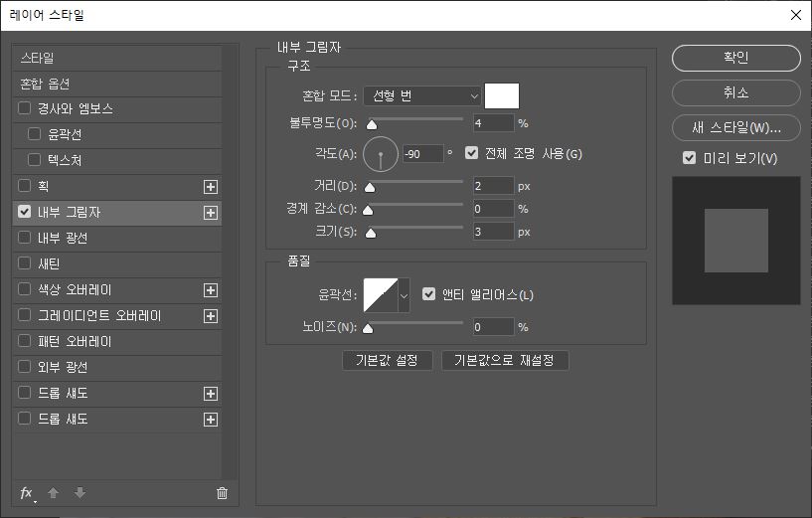This screenshot has width=812, height=518.
Task: Click the 거리 slider handle
Action: pyautogui.click(x=370, y=188)
